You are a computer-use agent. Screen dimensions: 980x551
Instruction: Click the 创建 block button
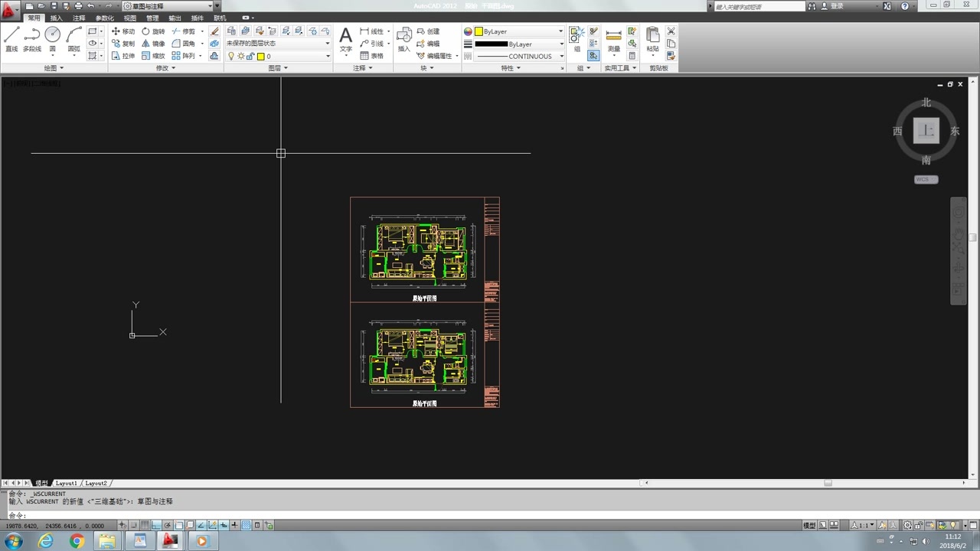tap(428, 31)
